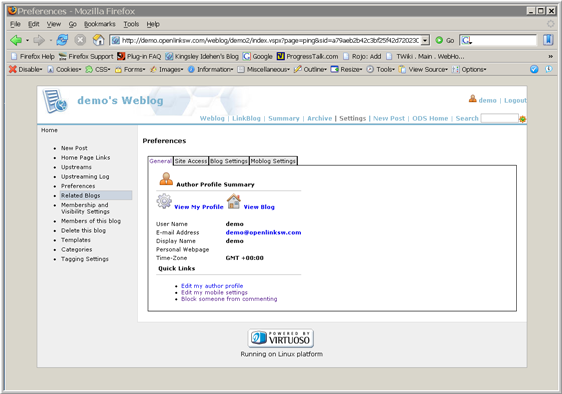Click the browser Back arrow
562x394 pixels.
point(16,40)
